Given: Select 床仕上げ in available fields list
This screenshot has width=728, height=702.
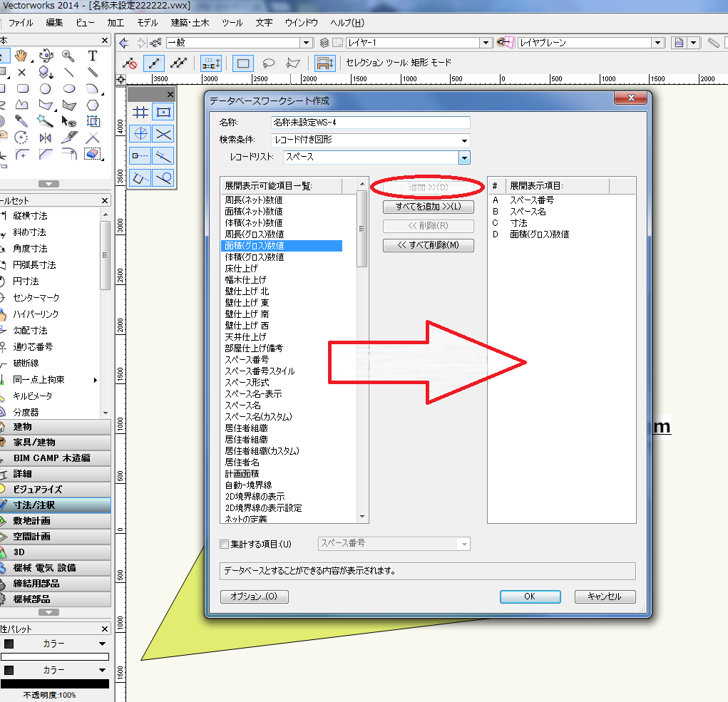Looking at the screenshot, I should tap(241, 269).
